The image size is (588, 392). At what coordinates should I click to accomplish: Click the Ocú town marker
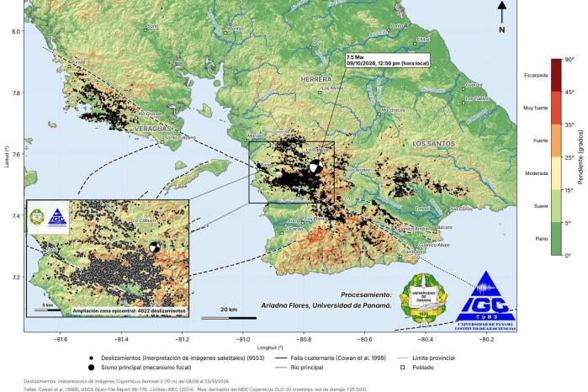310,47
